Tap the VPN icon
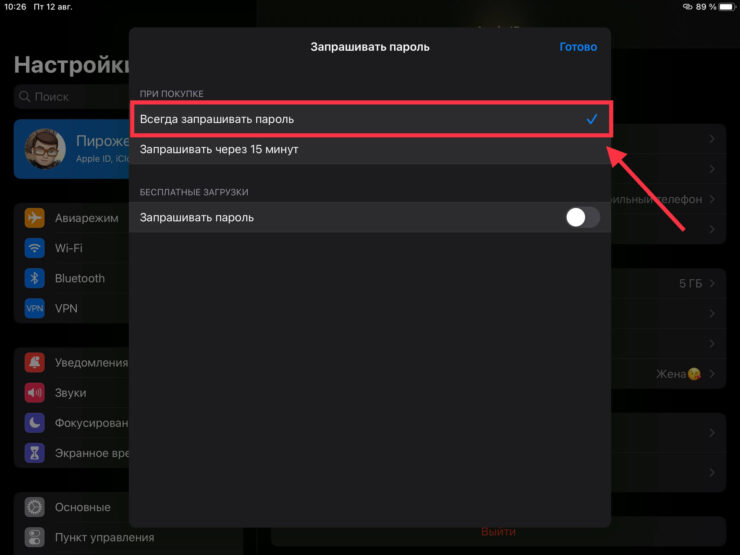The width and height of the screenshot is (740, 555). pyautogui.click(x=36, y=308)
